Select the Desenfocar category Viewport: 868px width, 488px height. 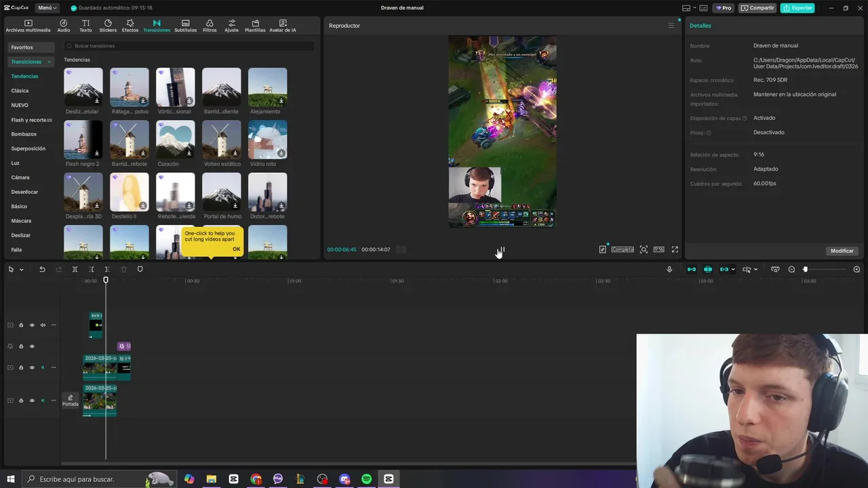point(24,192)
